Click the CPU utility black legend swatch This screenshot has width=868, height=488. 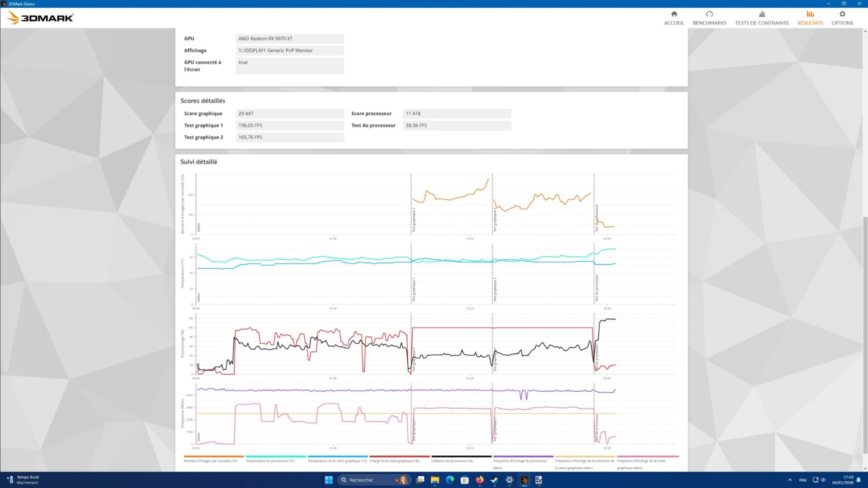click(461, 456)
